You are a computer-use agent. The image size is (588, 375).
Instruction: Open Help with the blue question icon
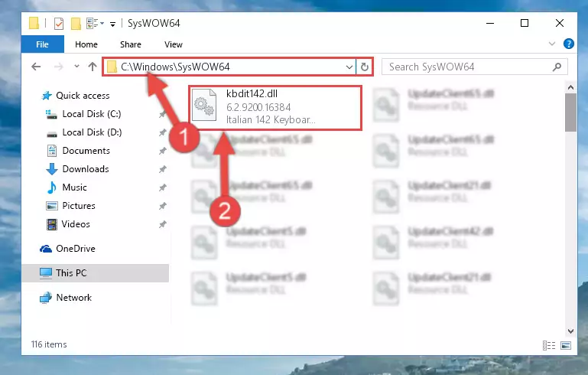[x=568, y=44]
